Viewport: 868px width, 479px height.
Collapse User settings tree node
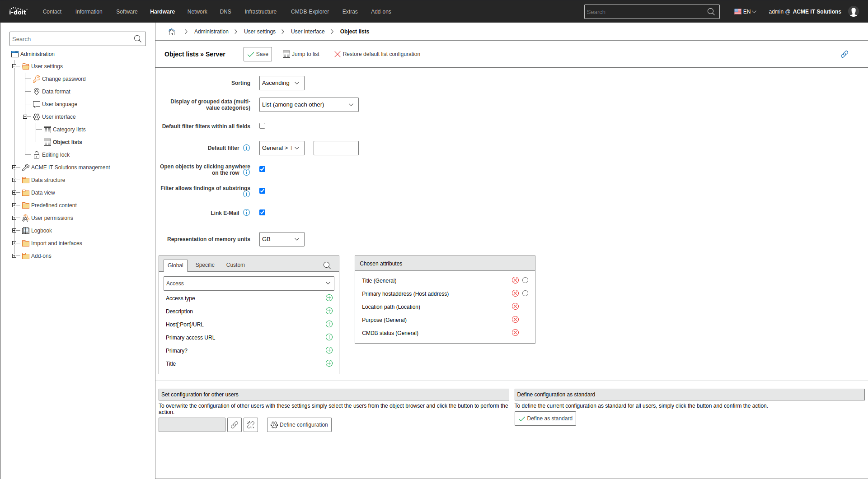[x=14, y=66]
